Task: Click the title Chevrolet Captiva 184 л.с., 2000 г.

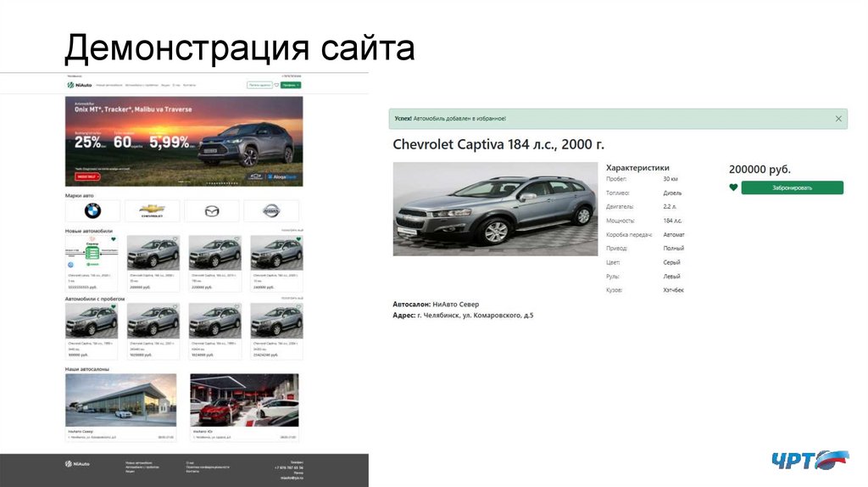Action: click(498, 144)
